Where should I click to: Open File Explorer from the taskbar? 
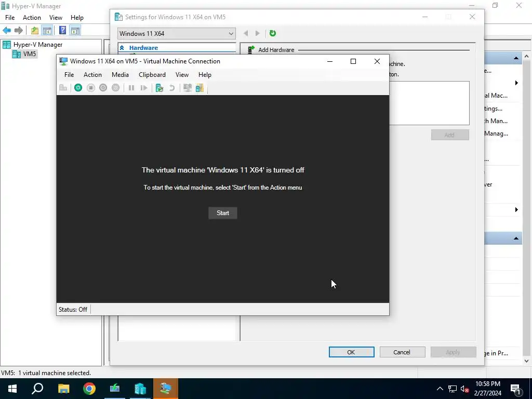[x=63, y=389]
